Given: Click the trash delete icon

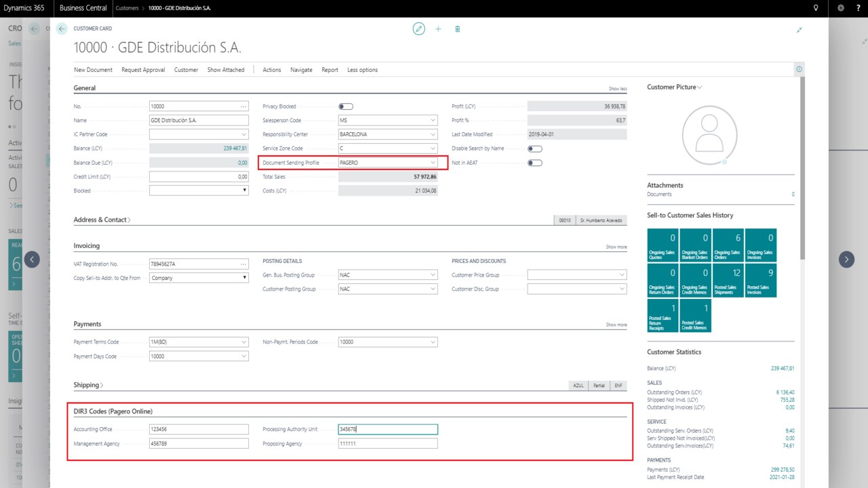Looking at the screenshot, I should tap(458, 29).
